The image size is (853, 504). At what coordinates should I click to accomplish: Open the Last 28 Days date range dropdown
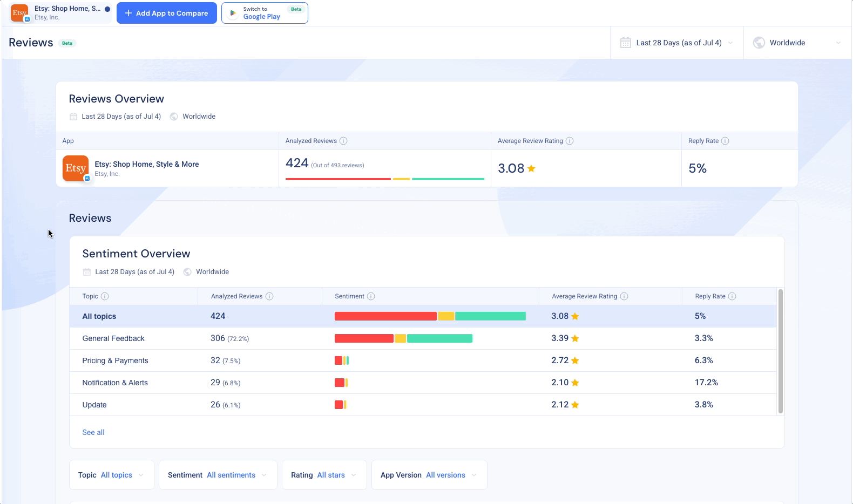click(x=677, y=43)
